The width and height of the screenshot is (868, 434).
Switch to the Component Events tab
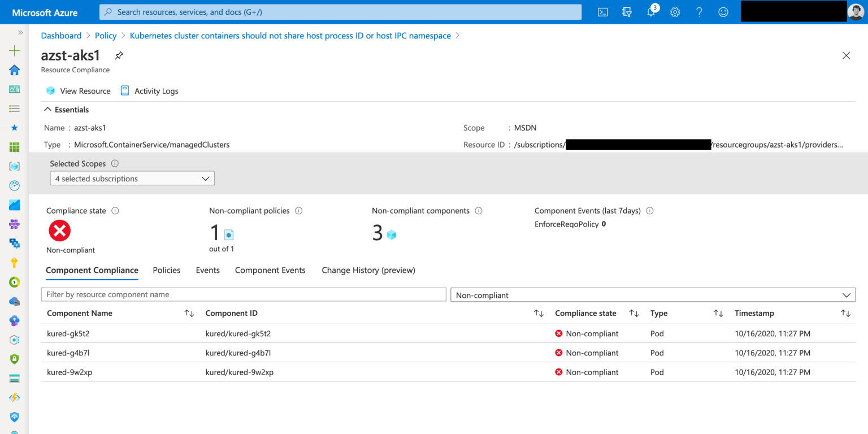point(270,270)
